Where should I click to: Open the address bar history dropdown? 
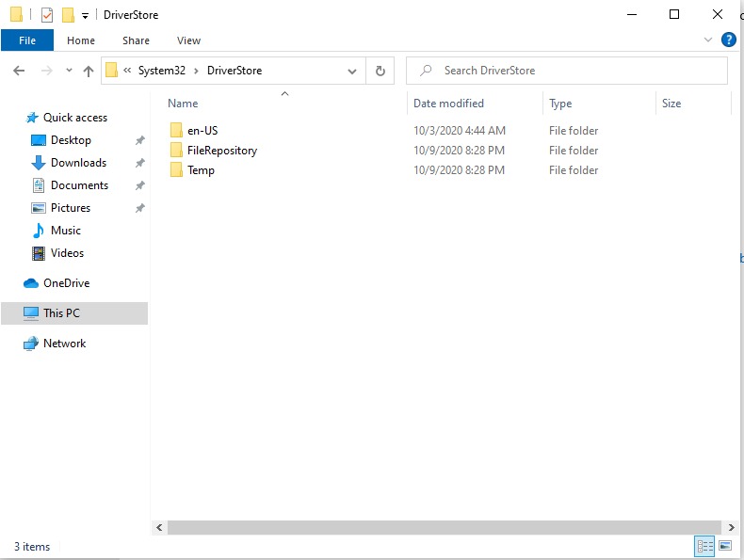click(x=352, y=71)
